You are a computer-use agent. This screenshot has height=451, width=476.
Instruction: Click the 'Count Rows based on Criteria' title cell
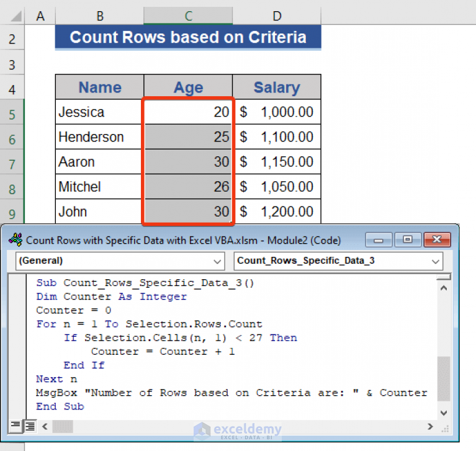[x=188, y=37]
